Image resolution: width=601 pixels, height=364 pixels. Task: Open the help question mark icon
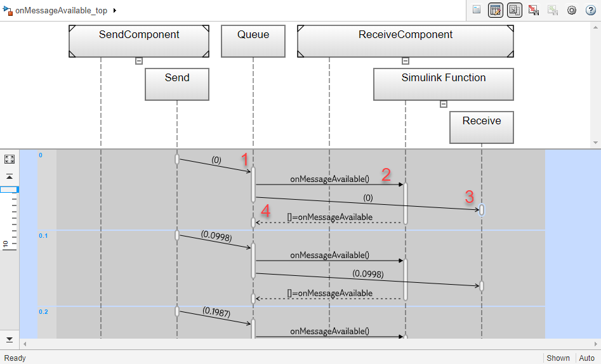click(591, 10)
